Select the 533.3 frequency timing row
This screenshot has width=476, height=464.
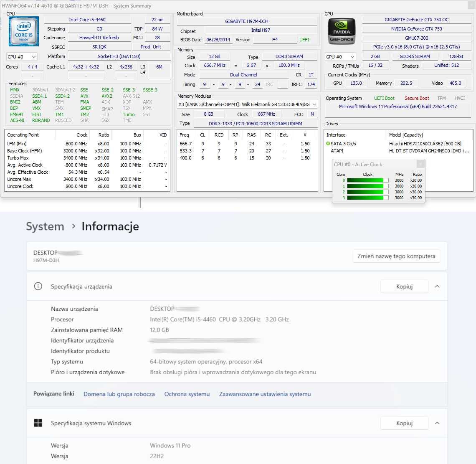(247, 151)
